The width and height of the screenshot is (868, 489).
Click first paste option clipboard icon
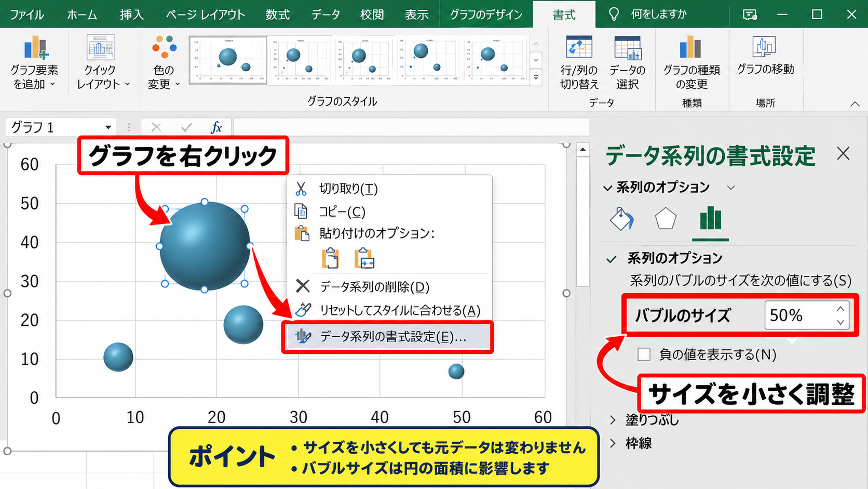[x=330, y=258]
